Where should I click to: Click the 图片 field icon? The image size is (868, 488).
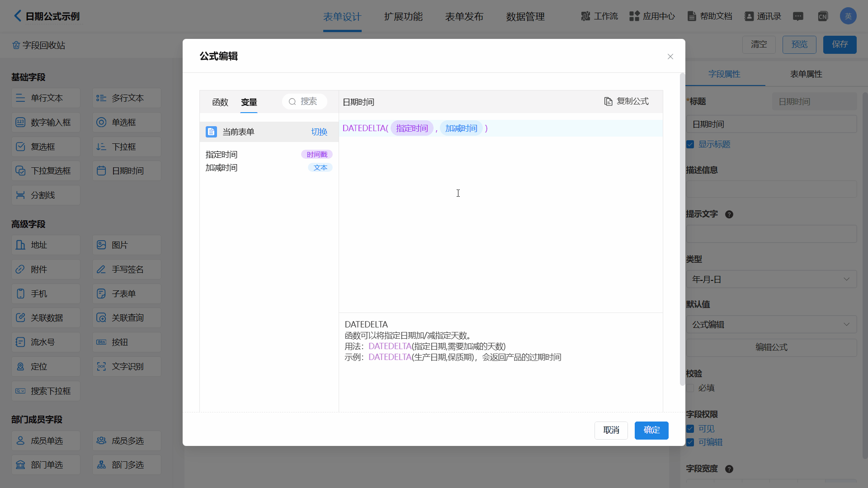coord(101,245)
